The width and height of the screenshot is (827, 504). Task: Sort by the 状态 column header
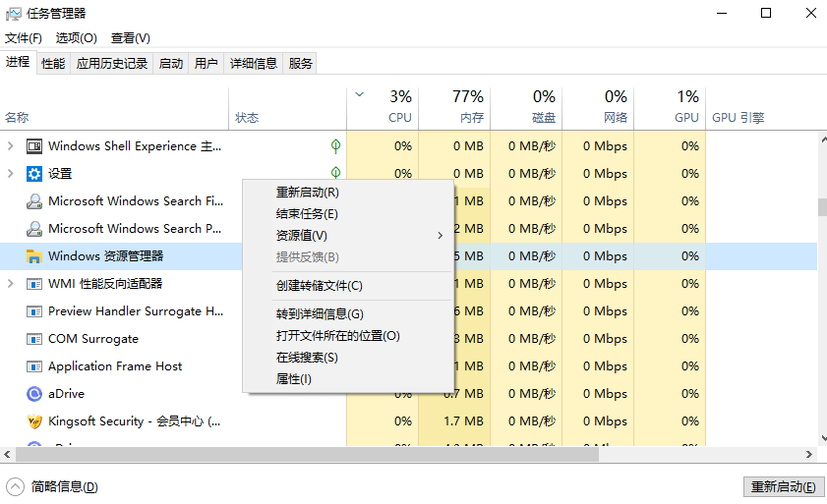click(287, 108)
